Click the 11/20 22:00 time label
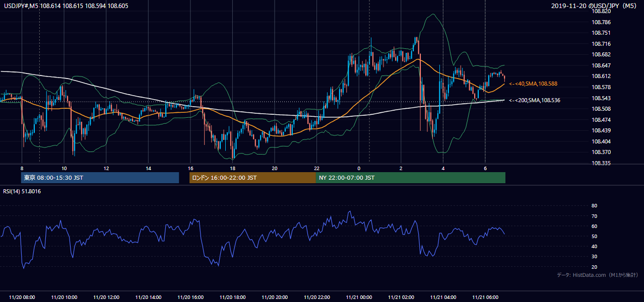Screen dimensions: 644x302 (x=317, y=297)
